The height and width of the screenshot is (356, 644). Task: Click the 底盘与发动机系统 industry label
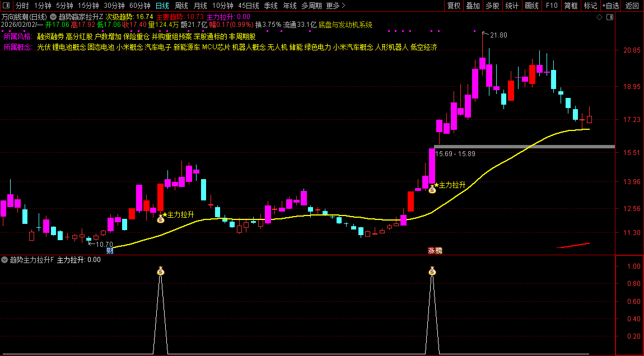coord(346,25)
